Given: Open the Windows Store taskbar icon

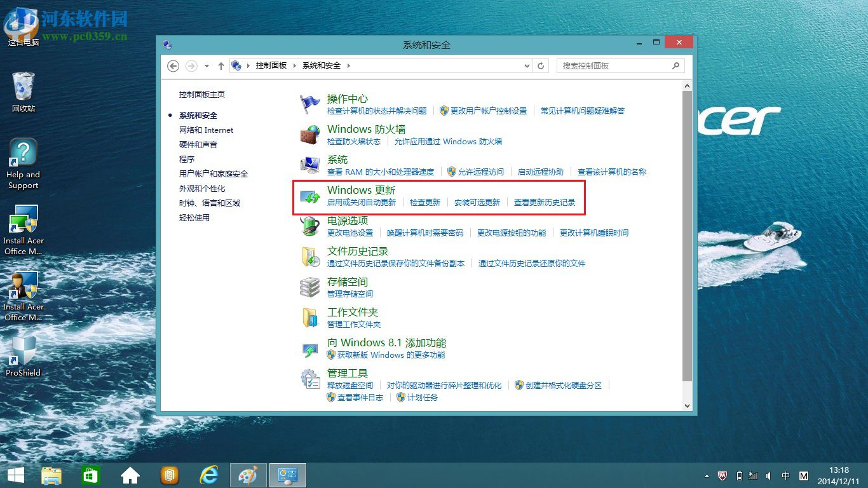Looking at the screenshot, I should pos(90,475).
